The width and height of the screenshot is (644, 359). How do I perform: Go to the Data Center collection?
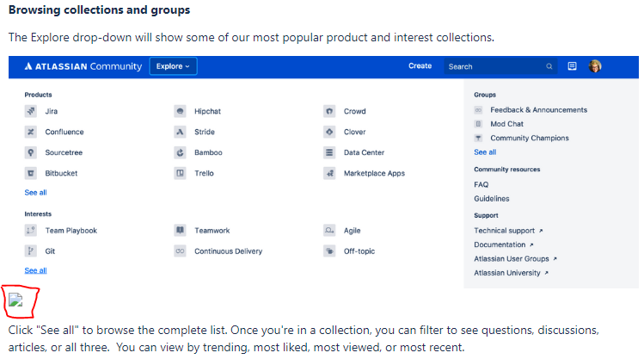coord(364,152)
